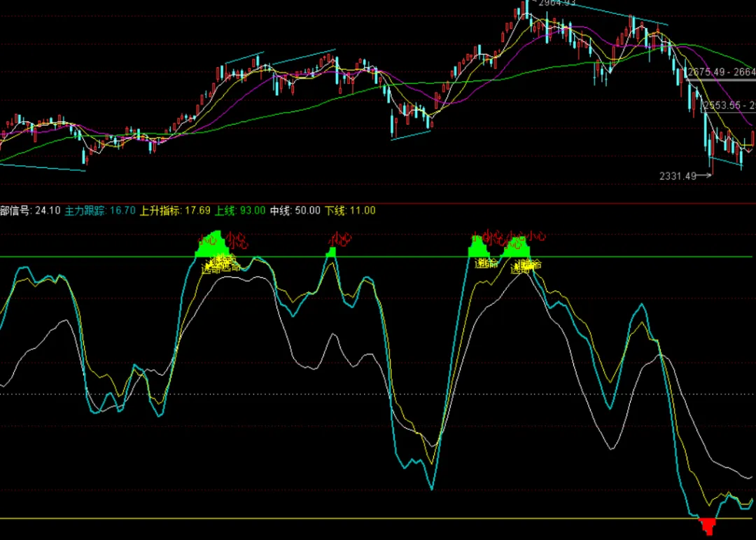
Task: Select the 2331.49 low price label
Action: [678, 176]
